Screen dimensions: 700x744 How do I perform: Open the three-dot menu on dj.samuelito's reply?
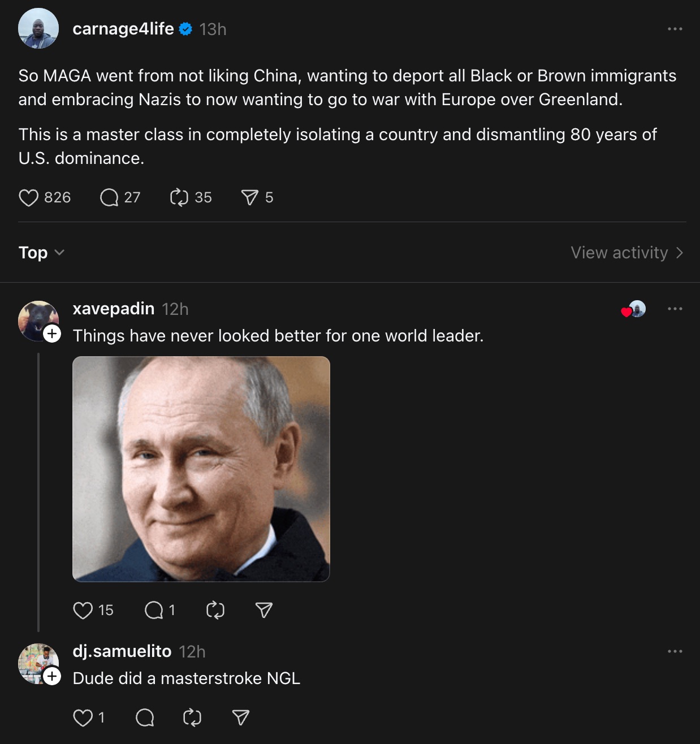coord(675,651)
